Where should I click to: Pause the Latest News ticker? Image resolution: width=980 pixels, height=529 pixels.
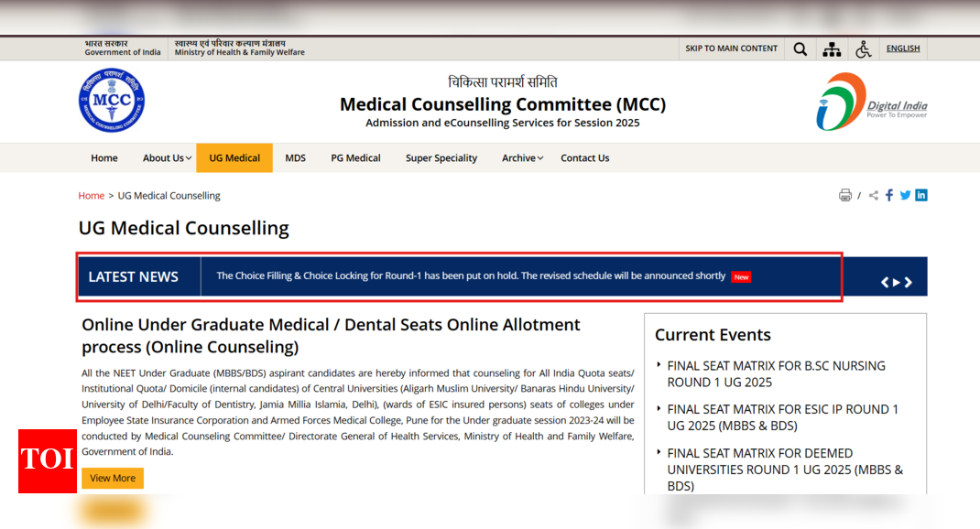pos(897,282)
